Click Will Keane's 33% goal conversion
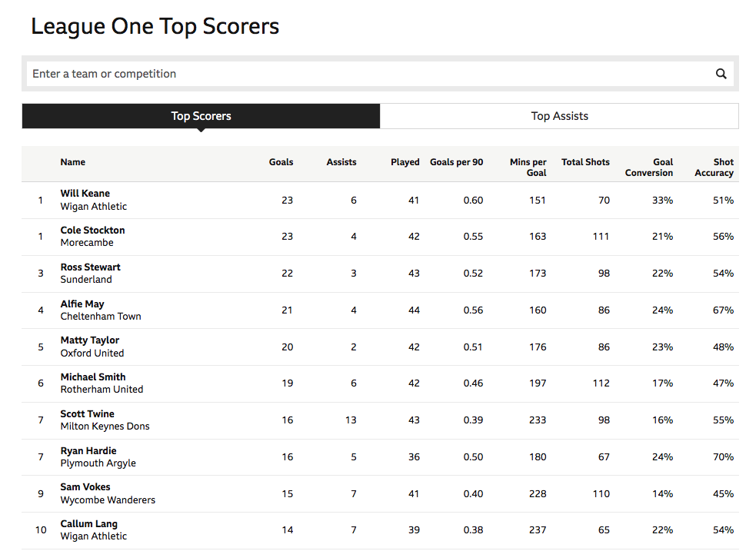This screenshot has height=551, width=756. 662,201
